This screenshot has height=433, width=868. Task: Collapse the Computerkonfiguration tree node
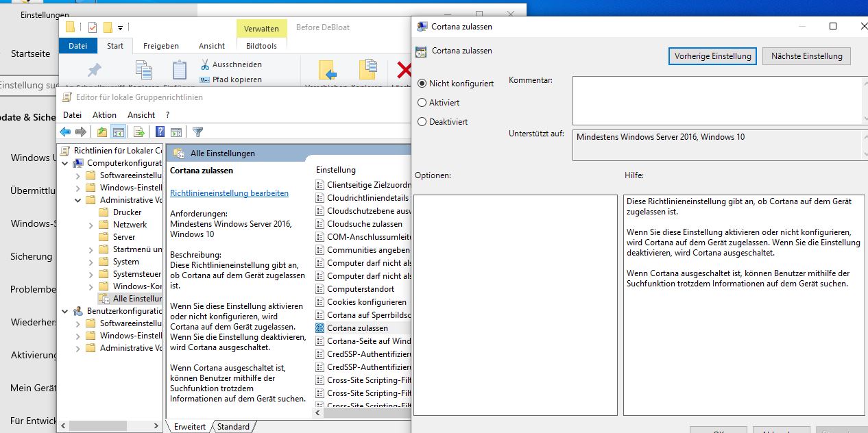(x=65, y=163)
